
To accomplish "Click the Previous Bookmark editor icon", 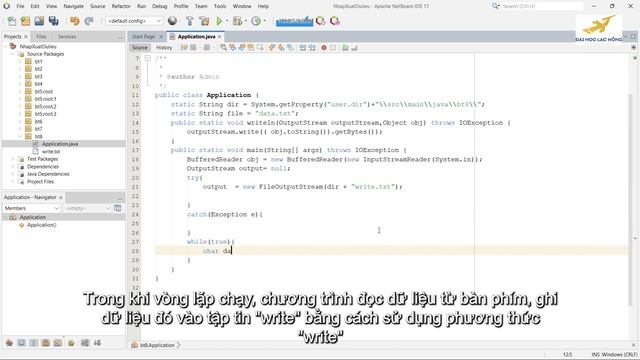I will [272, 48].
